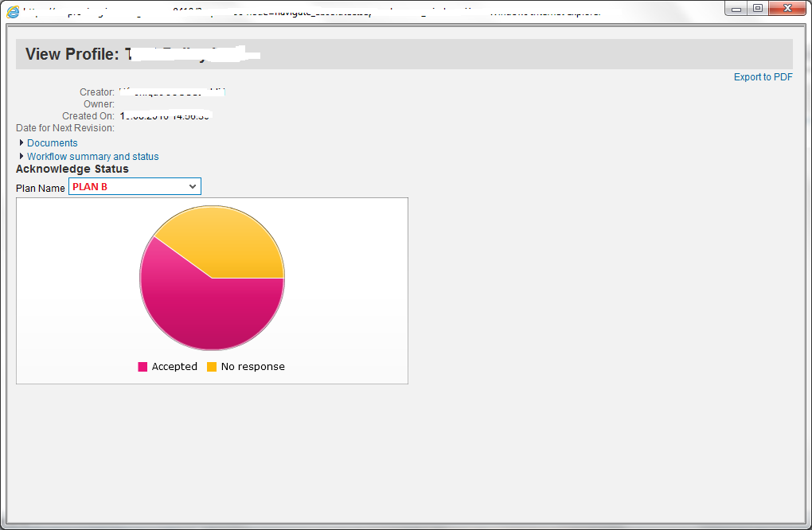The width and height of the screenshot is (812, 530).
Task: Click the Internet Explorer icon in title bar
Action: pyautogui.click(x=13, y=11)
